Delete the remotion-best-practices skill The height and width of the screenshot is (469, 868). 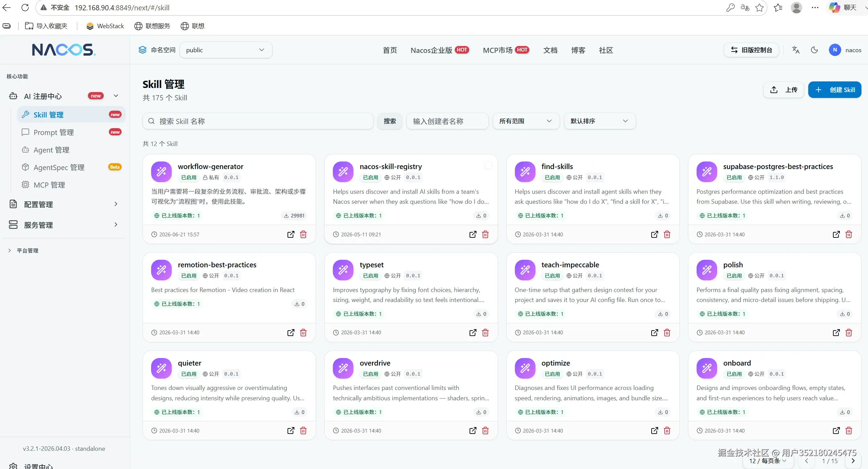[303, 333]
